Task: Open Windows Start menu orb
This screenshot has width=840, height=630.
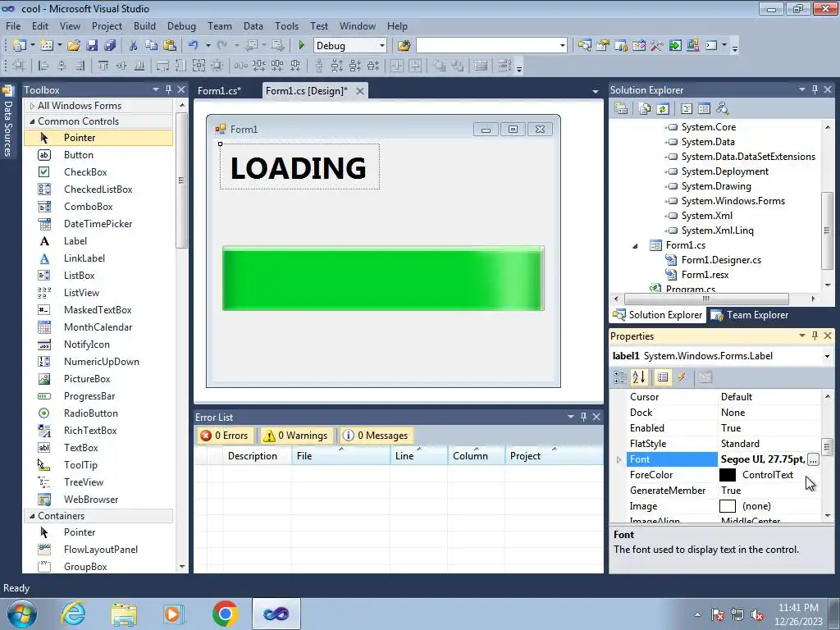Action: coord(22,614)
